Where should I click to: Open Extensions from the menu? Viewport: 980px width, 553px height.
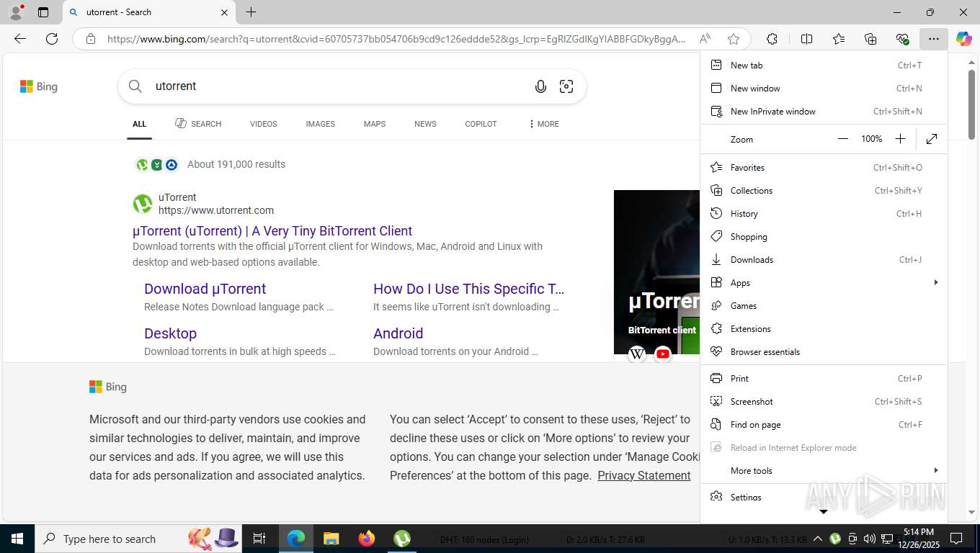[824, 328]
